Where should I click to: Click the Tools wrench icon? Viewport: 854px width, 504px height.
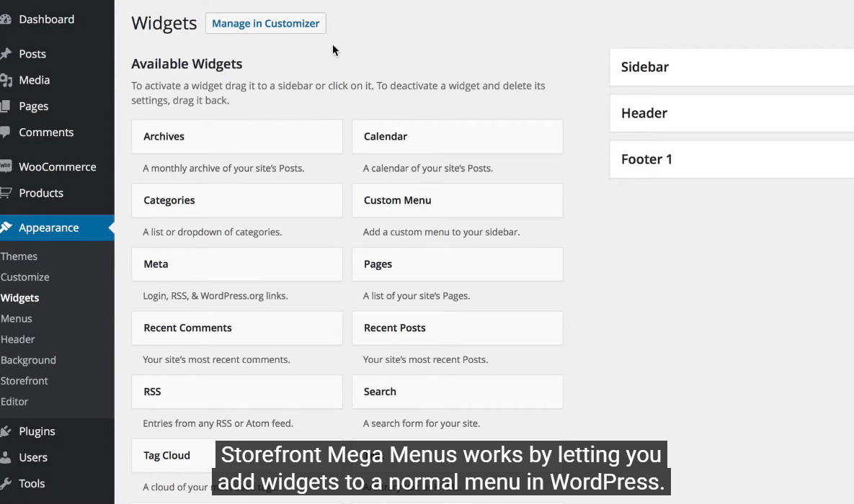tap(5, 483)
